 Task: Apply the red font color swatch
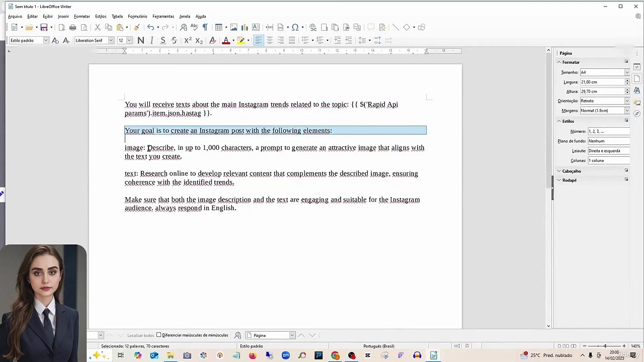coord(226,40)
